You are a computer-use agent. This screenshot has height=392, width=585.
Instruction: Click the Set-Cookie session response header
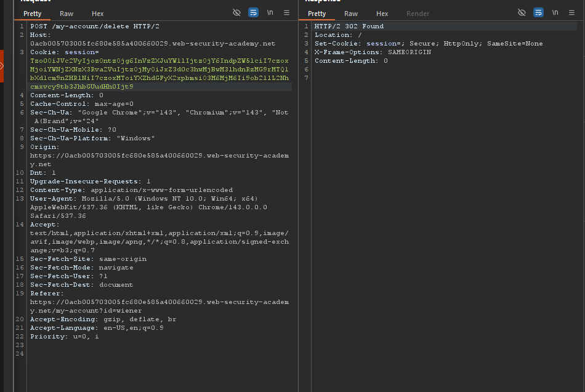point(429,43)
